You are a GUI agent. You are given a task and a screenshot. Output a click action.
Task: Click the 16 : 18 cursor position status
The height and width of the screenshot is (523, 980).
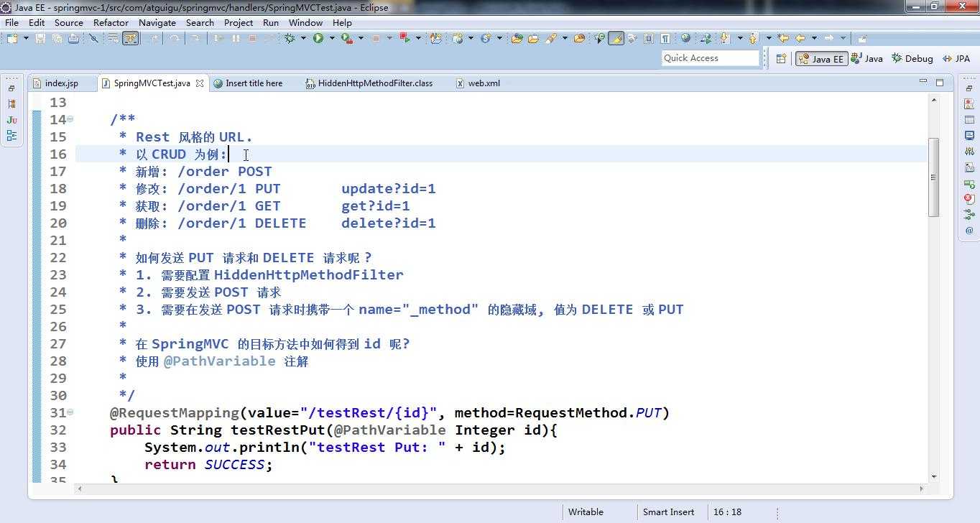tap(727, 512)
